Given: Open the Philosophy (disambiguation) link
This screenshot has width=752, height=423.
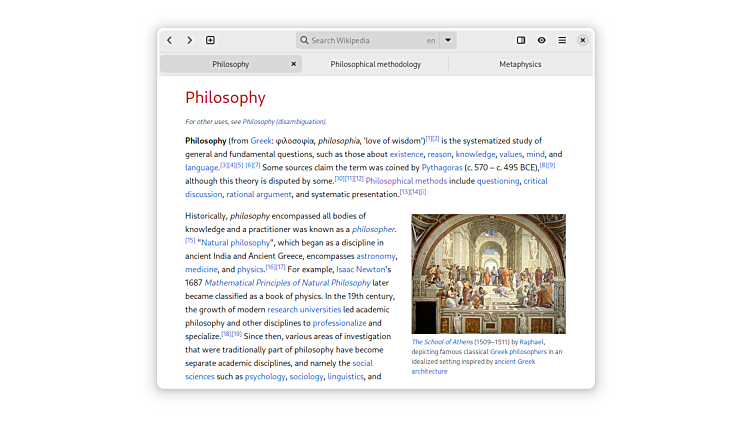Looking at the screenshot, I should [x=284, y=121].
